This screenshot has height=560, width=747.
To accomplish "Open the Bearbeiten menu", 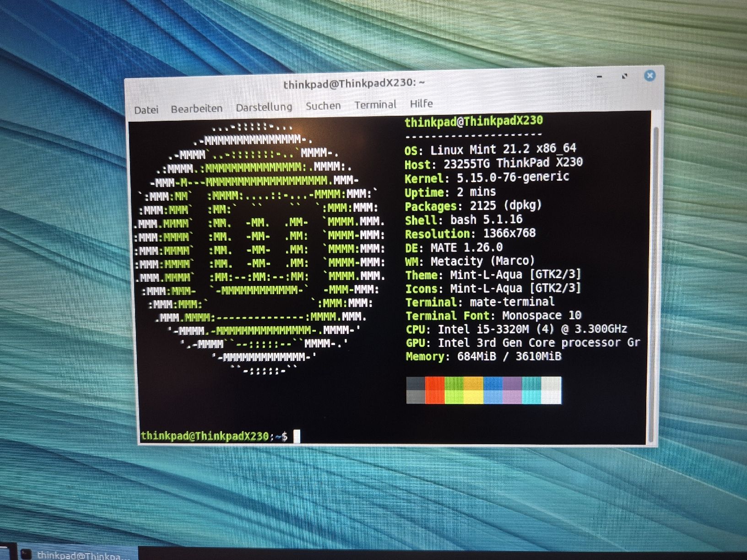I will coord(197,109).
